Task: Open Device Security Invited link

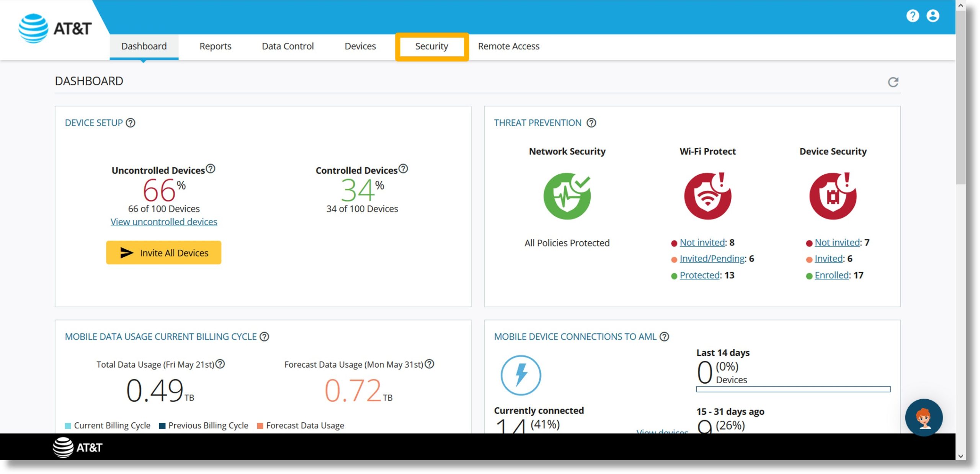Action: (829, 259)
